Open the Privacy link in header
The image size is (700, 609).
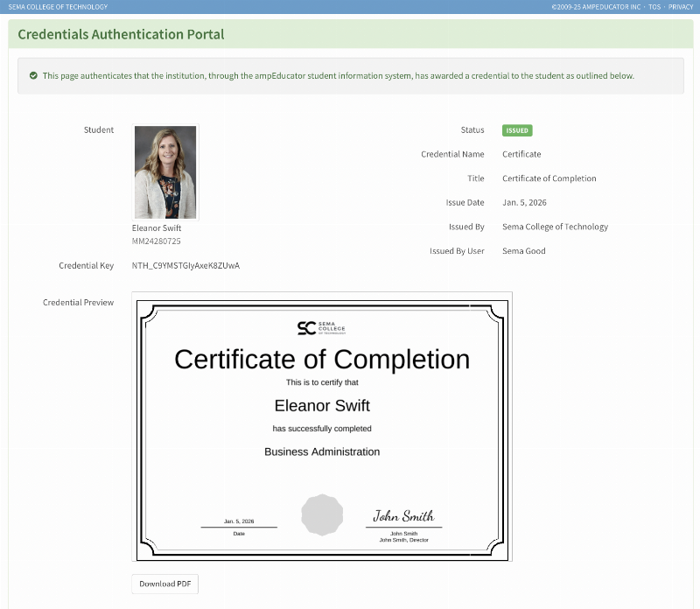click(681, 7)
